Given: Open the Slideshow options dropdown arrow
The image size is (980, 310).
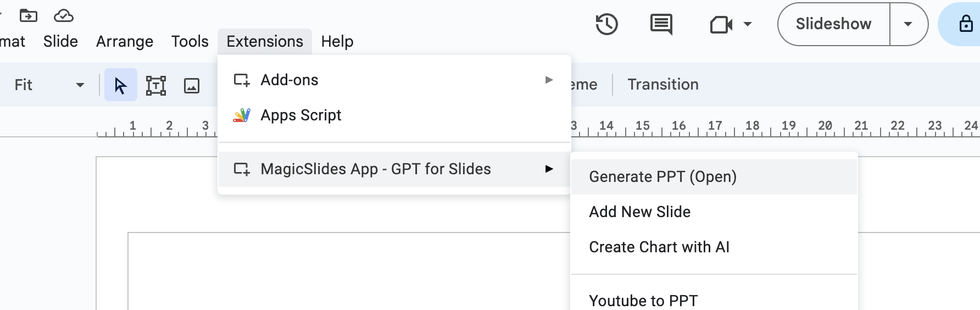Looking at the screenshot, I should (x=908, y=24).
